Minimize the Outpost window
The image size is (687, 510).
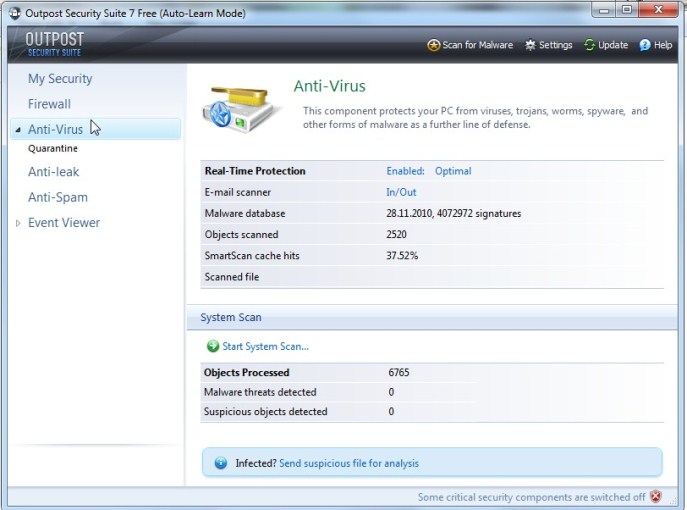click(605, 10)
